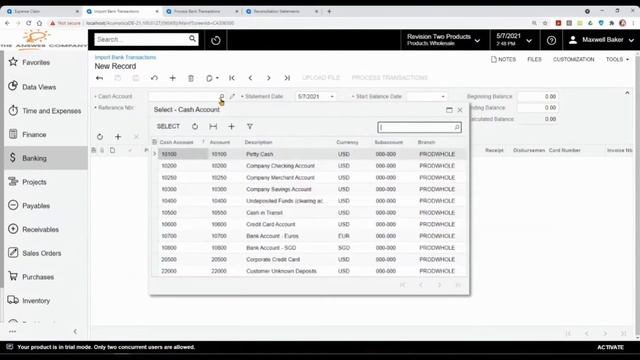Open Time and Expenses workspace
640x360 pixels.
51,111
